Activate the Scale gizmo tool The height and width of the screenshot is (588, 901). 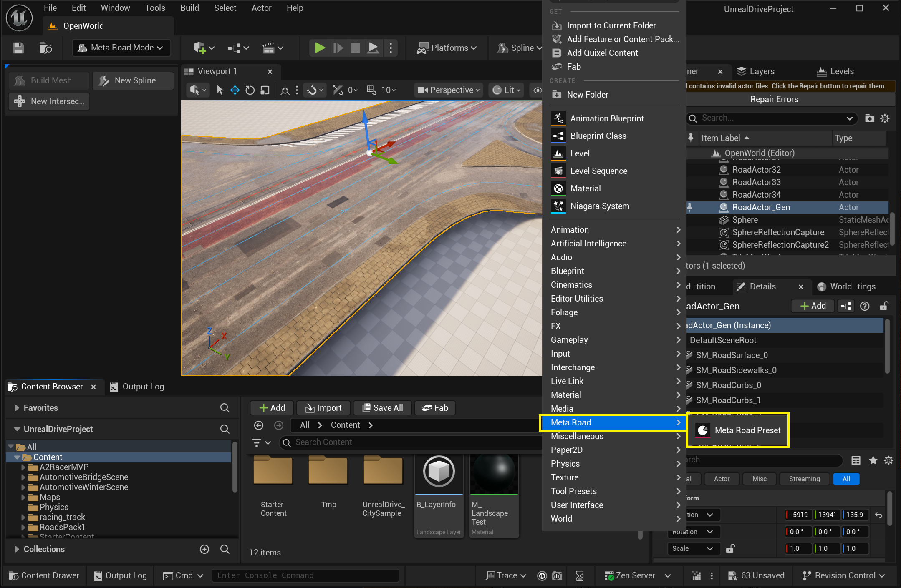265,90
